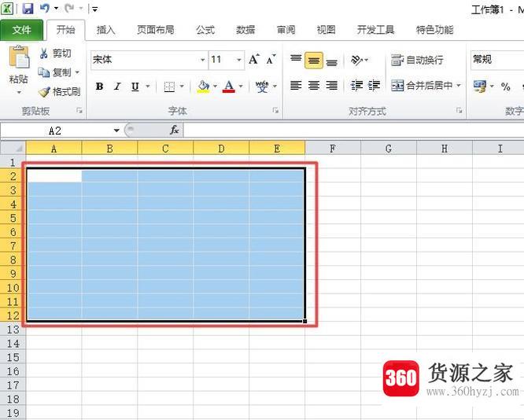Open the font name dropdown (宋体)
This screenshot has height=420, width=524.
pyautogui.click(x=202, y=60)
